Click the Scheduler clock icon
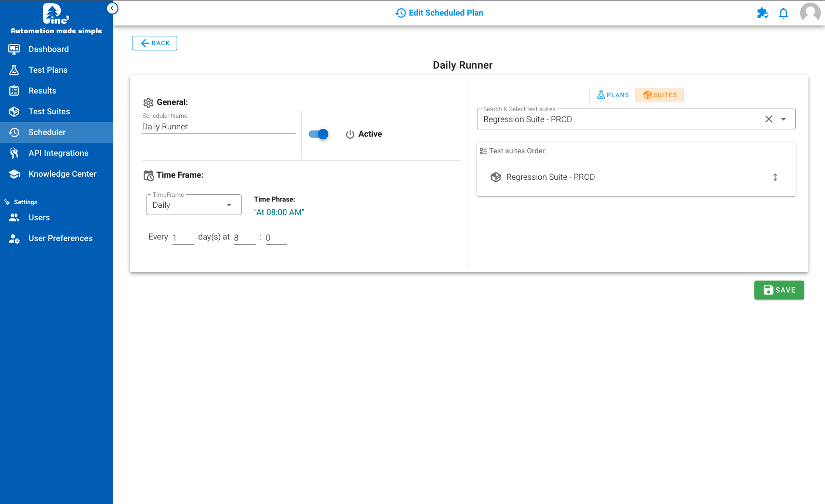Image resolution: width=825 pixels, height=504 pixels. pyautogui.click(x=15, y=132)
